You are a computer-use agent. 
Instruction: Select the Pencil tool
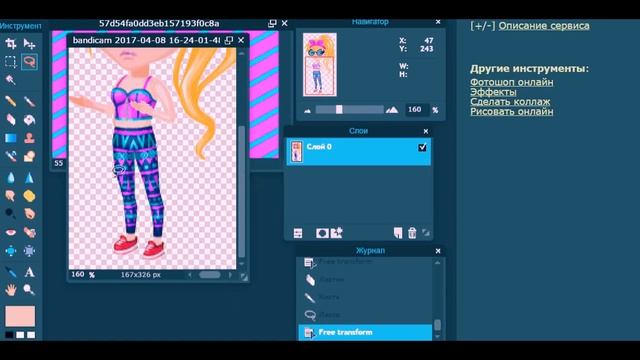[x=11, y=101]
